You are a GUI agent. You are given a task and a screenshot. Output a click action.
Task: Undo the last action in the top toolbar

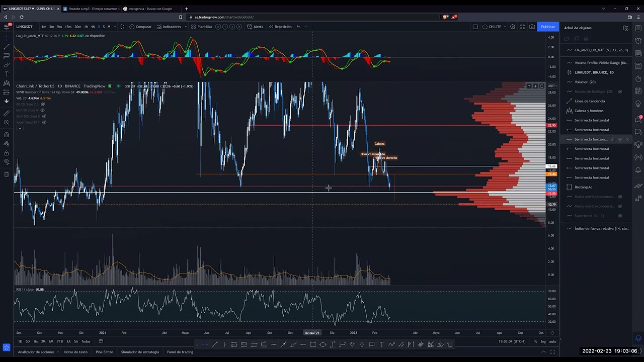(298, 27)
